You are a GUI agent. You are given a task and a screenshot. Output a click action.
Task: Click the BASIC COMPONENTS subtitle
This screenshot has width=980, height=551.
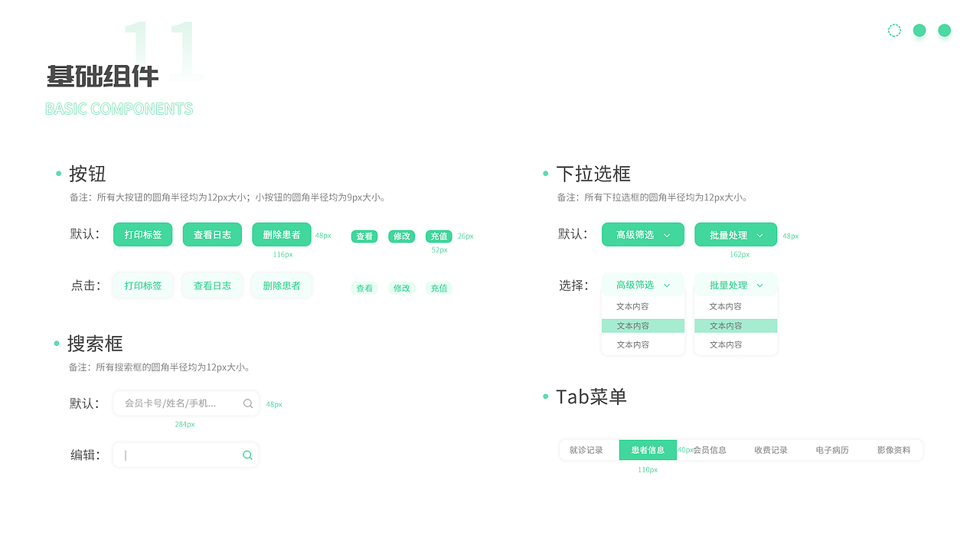click(x=119, y=109)
